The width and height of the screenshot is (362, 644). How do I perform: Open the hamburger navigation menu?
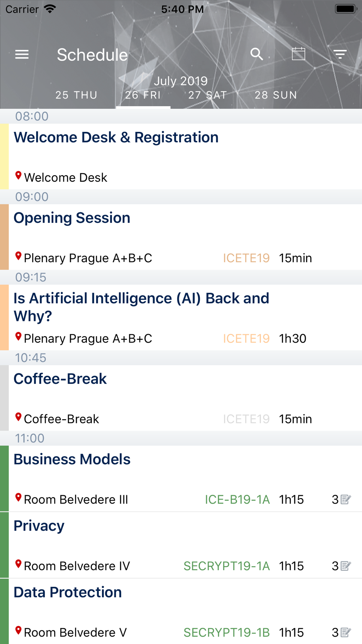22,55
